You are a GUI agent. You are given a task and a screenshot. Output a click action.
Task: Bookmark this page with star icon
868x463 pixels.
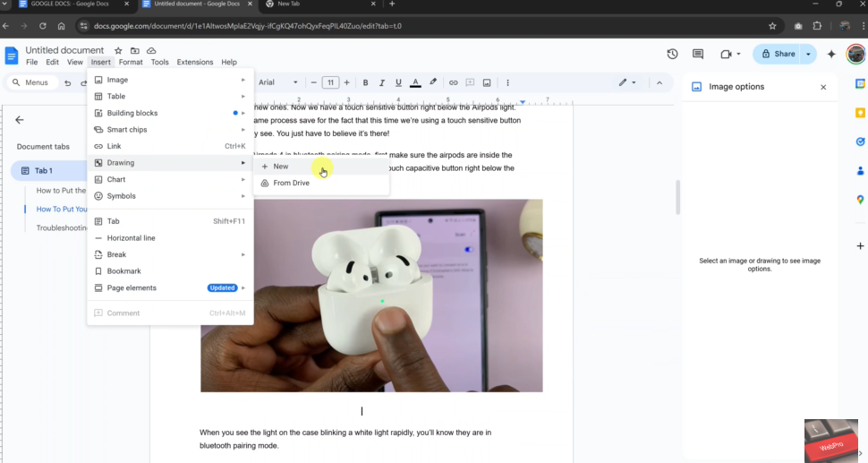pyautogui.click(x=772, y=26)
